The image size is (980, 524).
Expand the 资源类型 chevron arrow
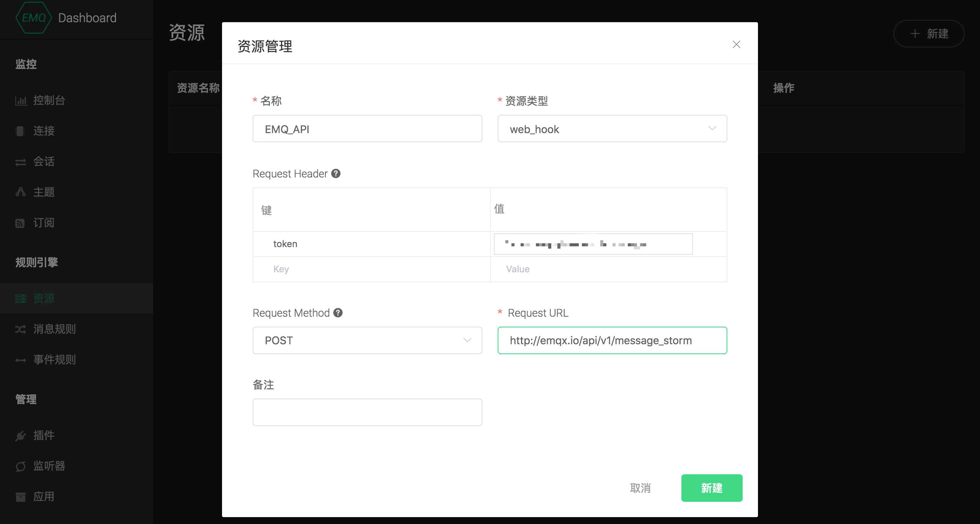pyautogui.click(x=712, y=128)
